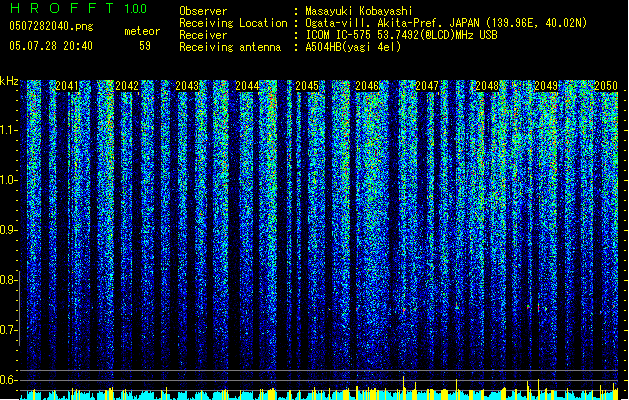This screenshot has width=629, height=400.
Task: Click the 'meteor' label
Action: tap(142, 31)
